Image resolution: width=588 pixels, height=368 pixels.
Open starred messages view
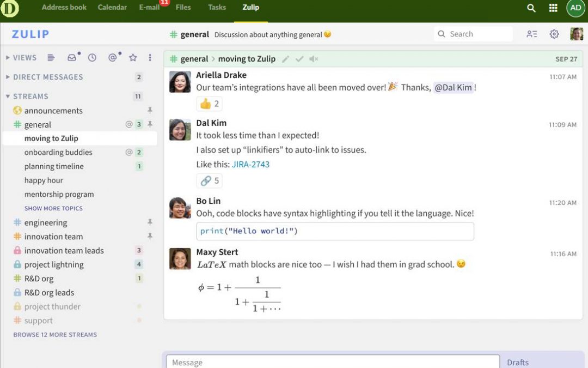point(133,57)
